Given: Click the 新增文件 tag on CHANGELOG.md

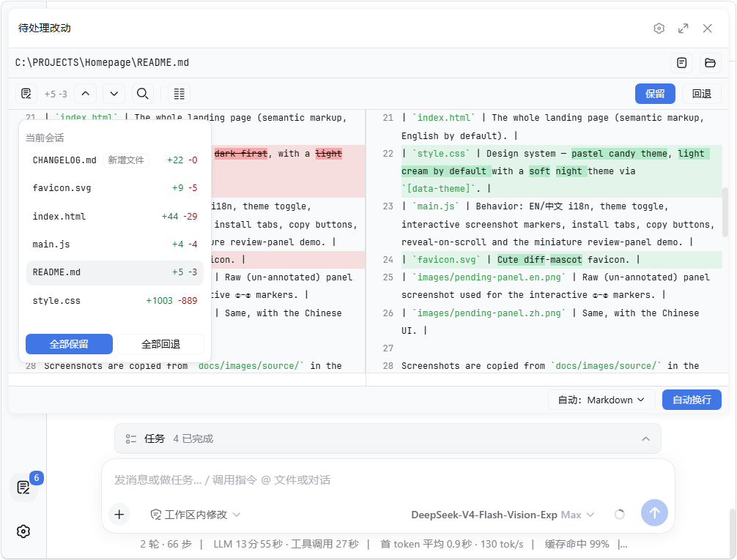Looking at the screenshot, I should pyautogui.click(x=126, y=160).
